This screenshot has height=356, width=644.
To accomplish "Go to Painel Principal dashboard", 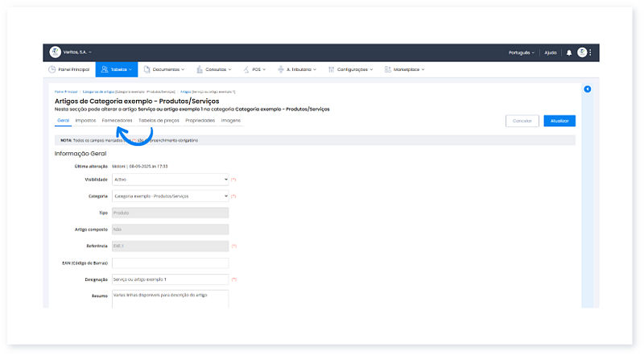I will (68, 70).
